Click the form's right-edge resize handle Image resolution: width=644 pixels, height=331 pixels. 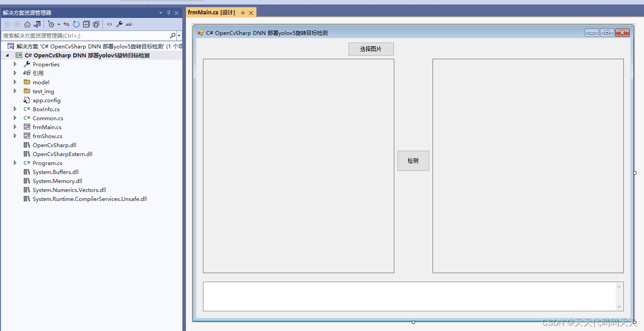635,173
